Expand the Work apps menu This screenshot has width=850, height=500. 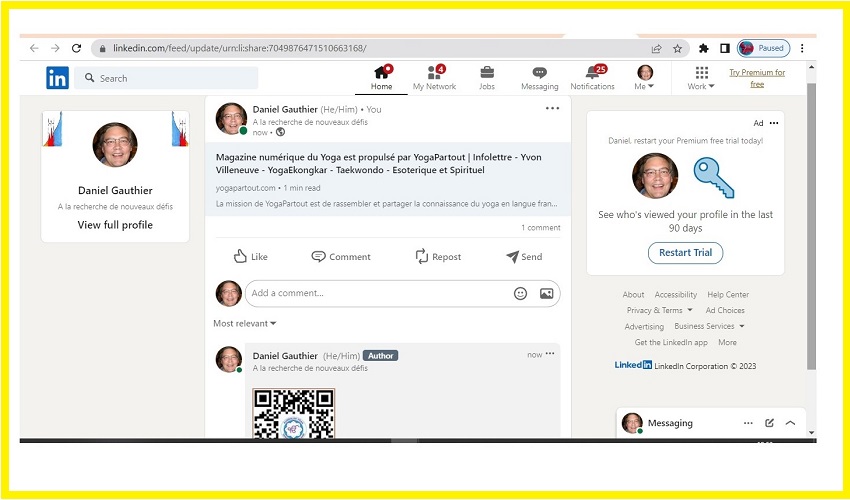[x=701, y=78]
